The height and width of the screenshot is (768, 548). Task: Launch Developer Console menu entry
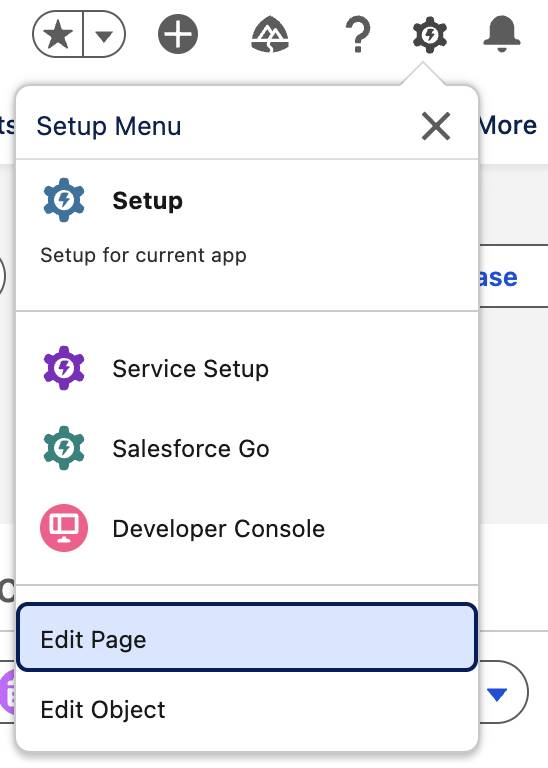coord(247,528)
